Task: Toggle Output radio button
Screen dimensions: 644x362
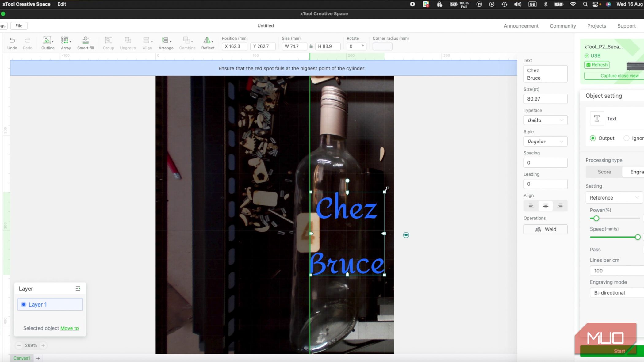Action: click(x=593, y=138)
